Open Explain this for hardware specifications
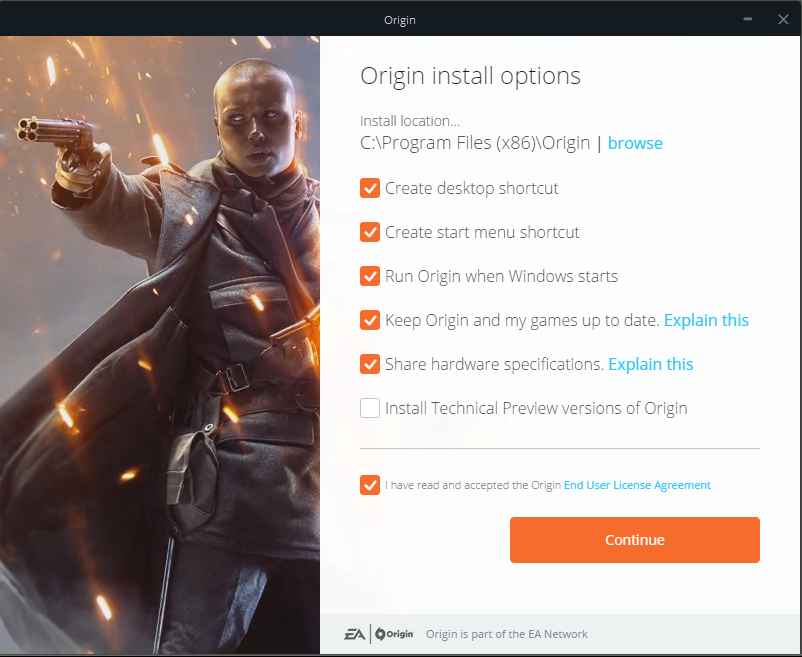The height and width of the screenshot is (657, 802). tap(651, 364)
